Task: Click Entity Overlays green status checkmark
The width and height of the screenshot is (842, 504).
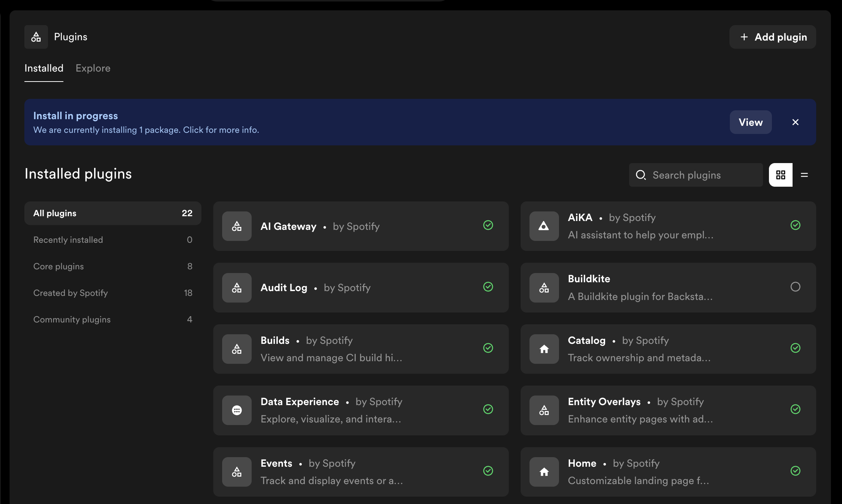Action: click(x=796, y=409)
